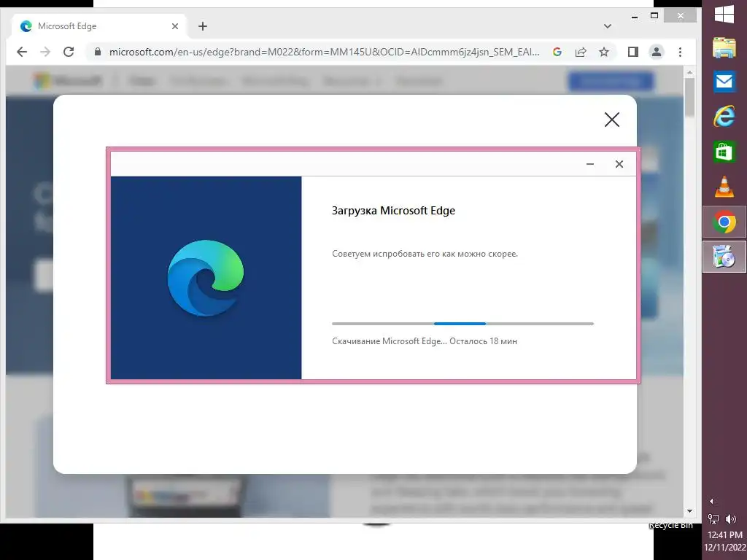Open File Explorer from taskbar
The height and width of the screenshot is (560, 747).
click(724, 47)
